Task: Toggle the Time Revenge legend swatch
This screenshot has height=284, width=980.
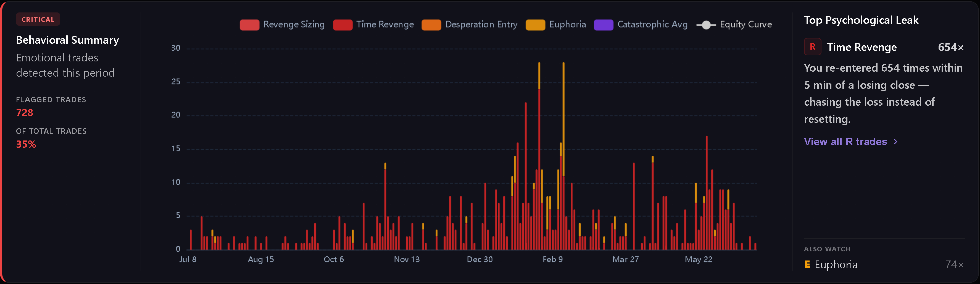Action: pyautogui.click(x=343, y=25)
